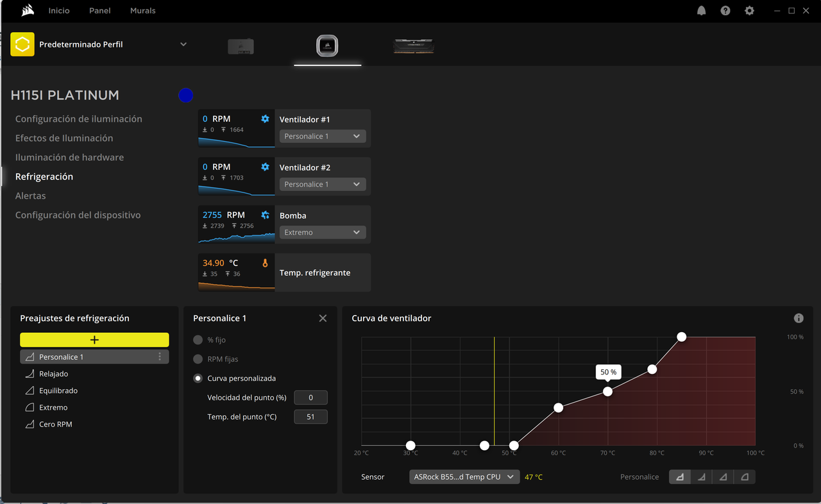Select the Curva personalizada radio option

pos(198,378)
